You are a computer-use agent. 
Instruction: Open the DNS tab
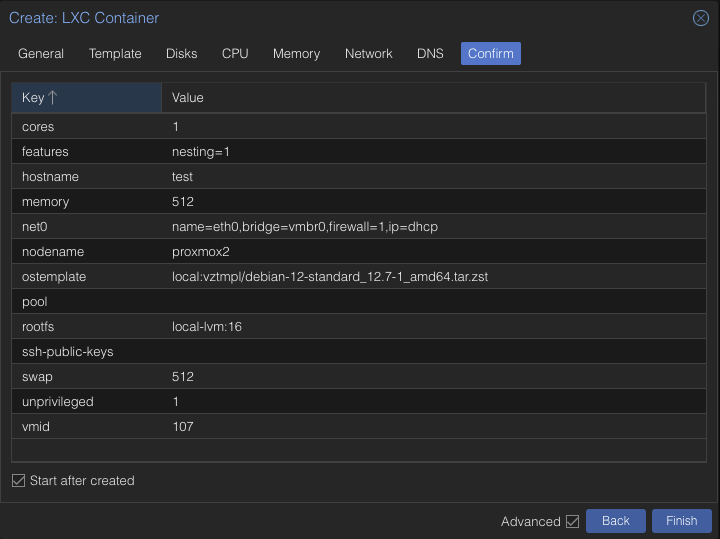click(x=430, y=54)
